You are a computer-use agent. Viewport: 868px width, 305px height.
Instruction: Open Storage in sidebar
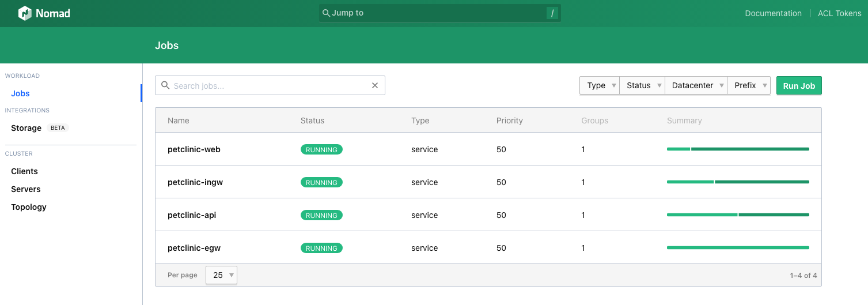(26, 128)
